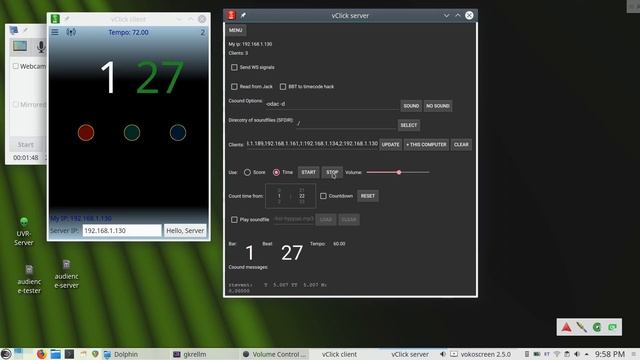Click the START button in vClick server
This screenshot has height=360, width=640.
(x=309, y=172)
